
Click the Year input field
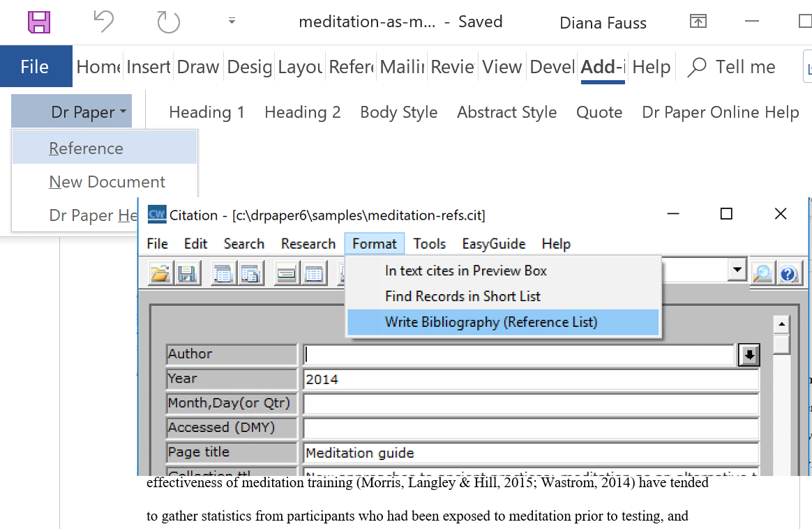pyautogui.click(x=530, y=380)
